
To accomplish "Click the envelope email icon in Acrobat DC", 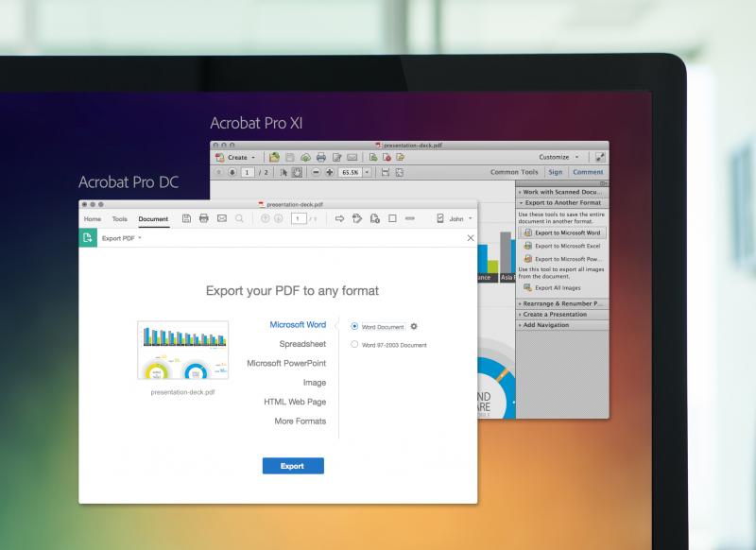I will pyautogui.click(x=222, y=218).
